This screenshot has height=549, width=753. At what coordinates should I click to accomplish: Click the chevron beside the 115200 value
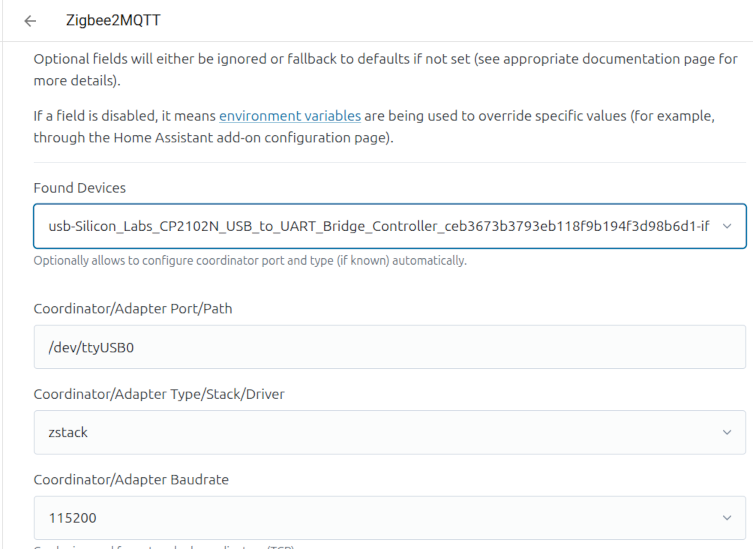[x=727, y=518]
